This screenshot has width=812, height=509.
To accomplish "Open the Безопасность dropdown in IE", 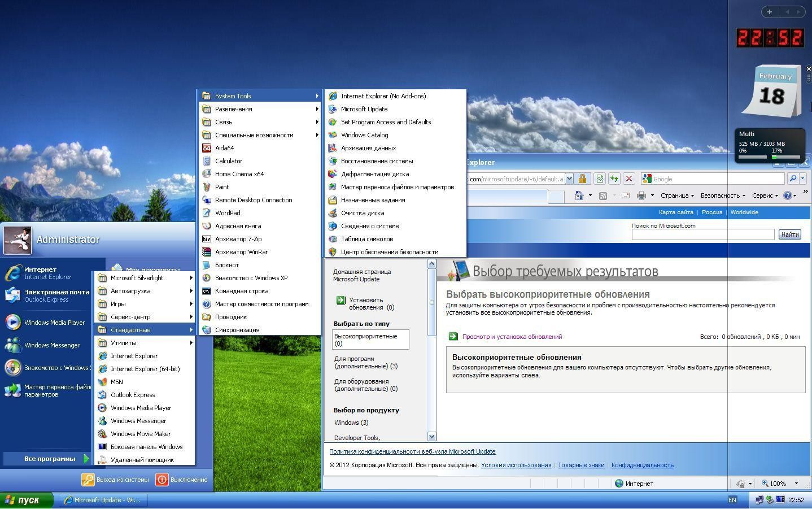I will coord(723,195).
